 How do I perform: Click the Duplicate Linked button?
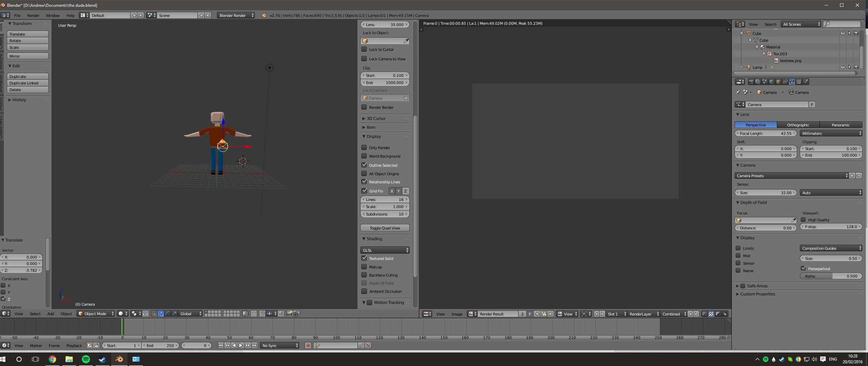point(28,83)
